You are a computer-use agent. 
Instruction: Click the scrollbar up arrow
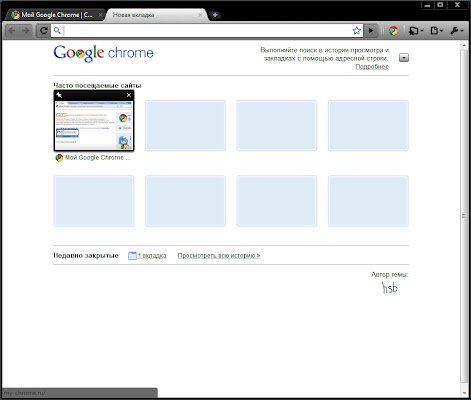464,45
